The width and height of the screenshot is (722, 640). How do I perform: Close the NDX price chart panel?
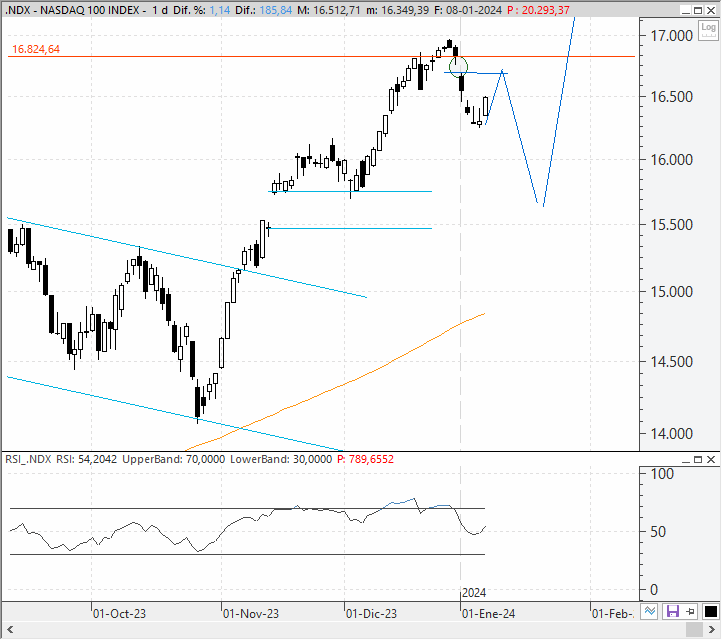(711, 11)
